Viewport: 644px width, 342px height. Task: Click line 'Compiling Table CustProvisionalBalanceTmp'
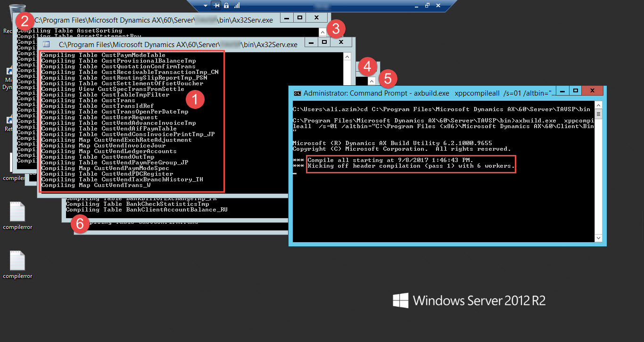click(118, 61)
